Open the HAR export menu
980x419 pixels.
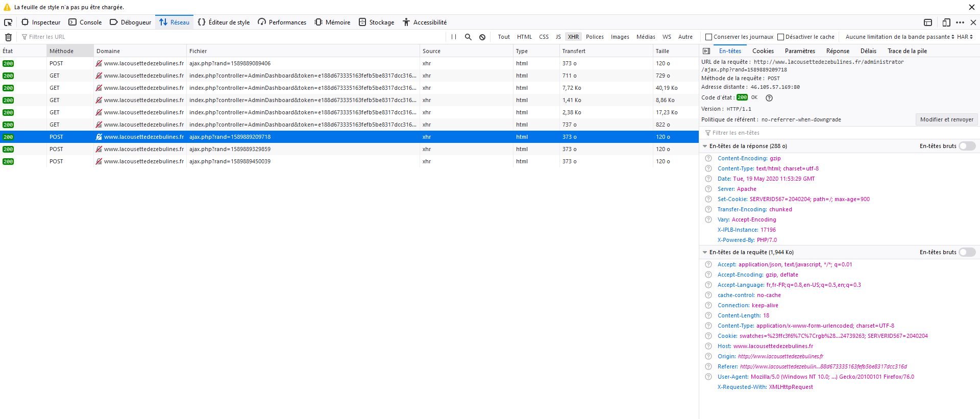pos(965,37)
